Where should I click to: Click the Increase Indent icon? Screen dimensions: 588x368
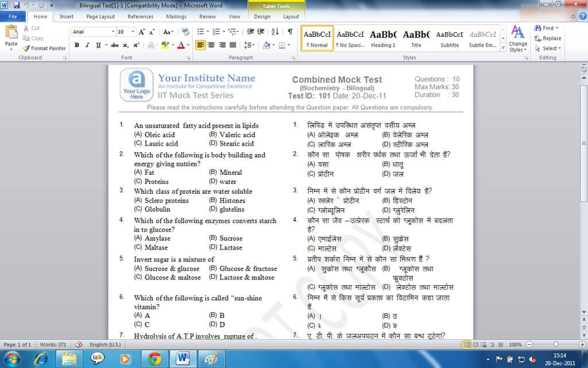261,32
